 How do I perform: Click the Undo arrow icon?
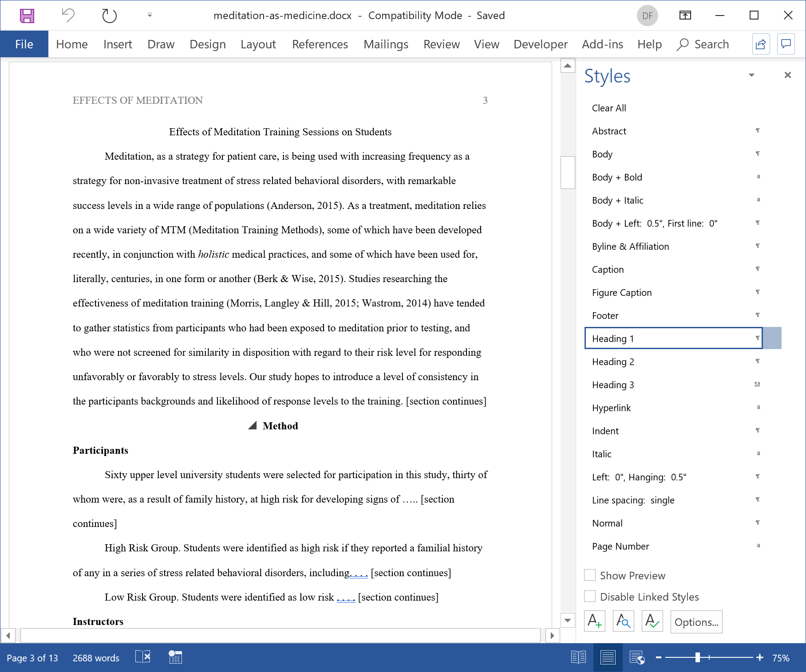point(68,16)
